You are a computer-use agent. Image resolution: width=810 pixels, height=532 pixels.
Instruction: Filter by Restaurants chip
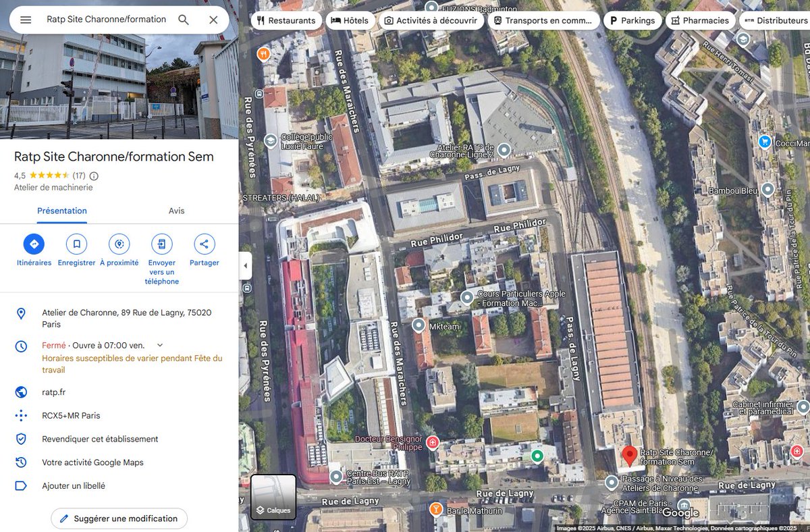coord(286,20)
